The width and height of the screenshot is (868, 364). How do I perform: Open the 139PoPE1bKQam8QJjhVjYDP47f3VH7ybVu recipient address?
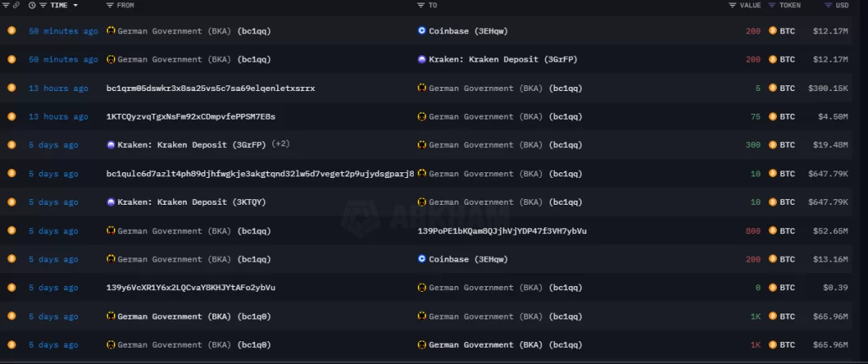501,231
